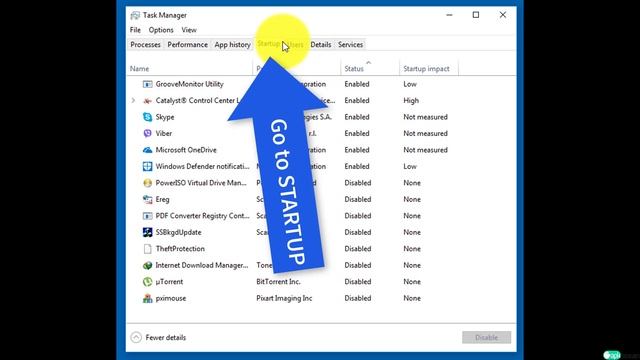Image resolution: width=640 pixels, height=360 pixels.
Task: Select the µTorrent row name
Action: [169, 282]
